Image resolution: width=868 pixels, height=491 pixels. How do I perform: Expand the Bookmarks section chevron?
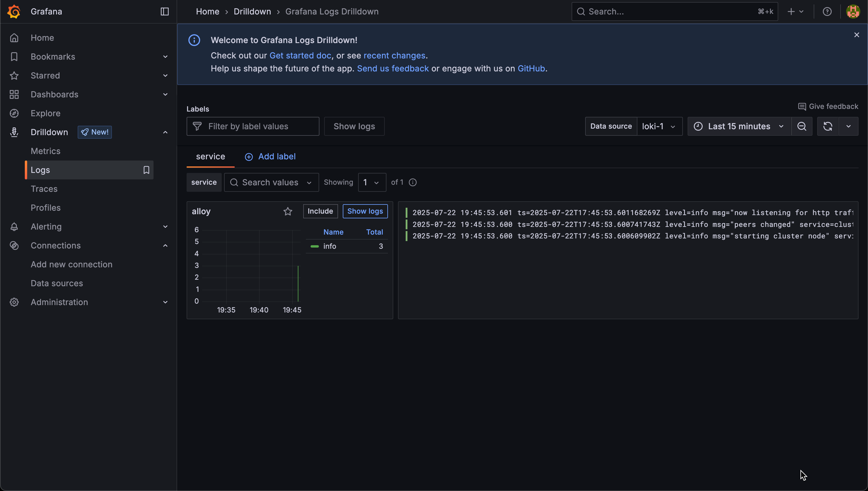[x=165, y=57]
